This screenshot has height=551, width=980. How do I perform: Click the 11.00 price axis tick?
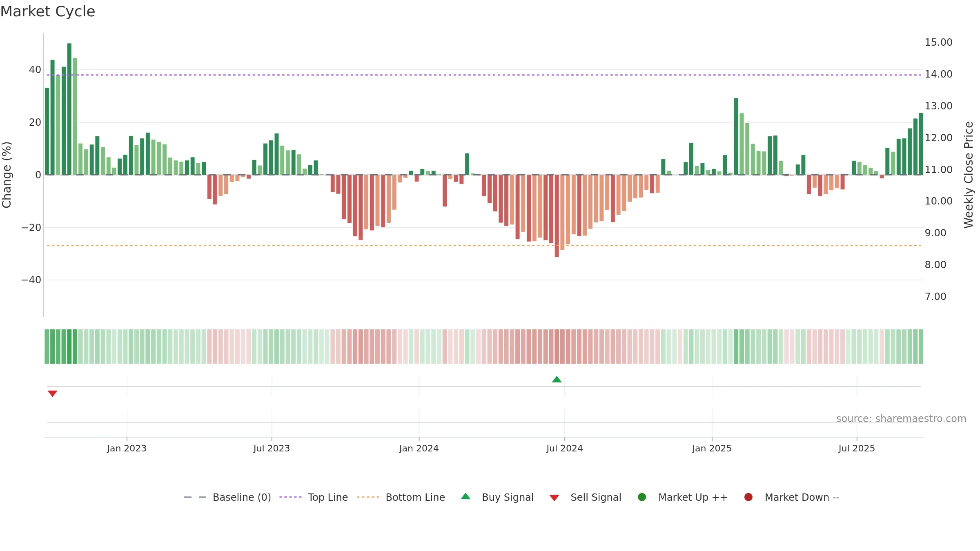938,169
